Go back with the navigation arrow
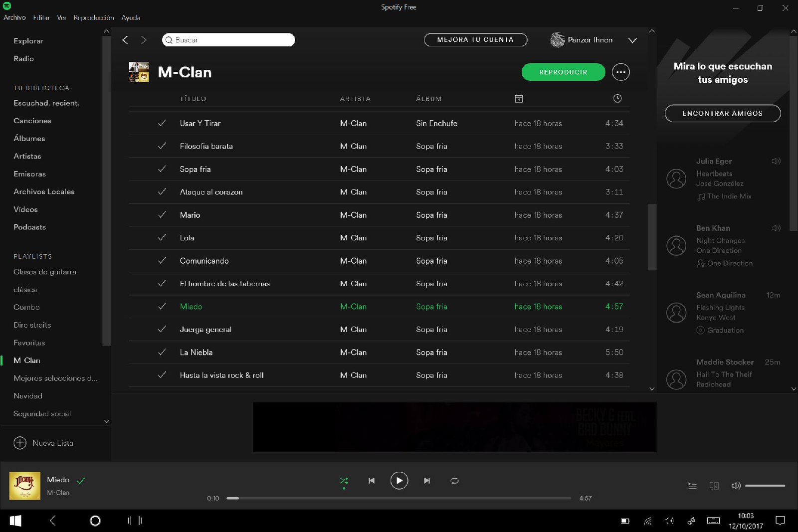This screenshot has height=532, width=798. tap(125, 40)
